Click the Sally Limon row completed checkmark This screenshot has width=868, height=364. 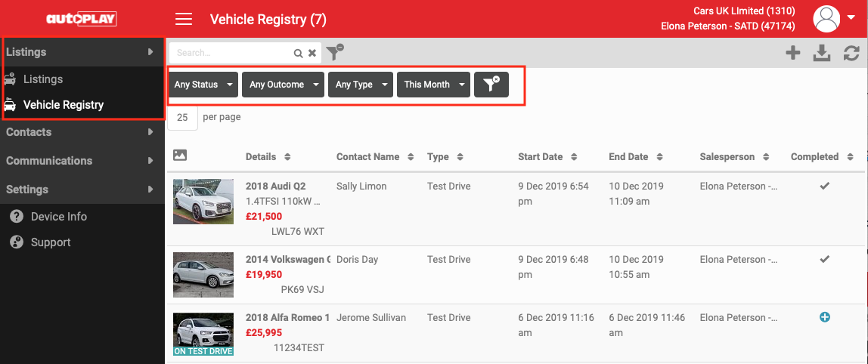pos(825,186)
